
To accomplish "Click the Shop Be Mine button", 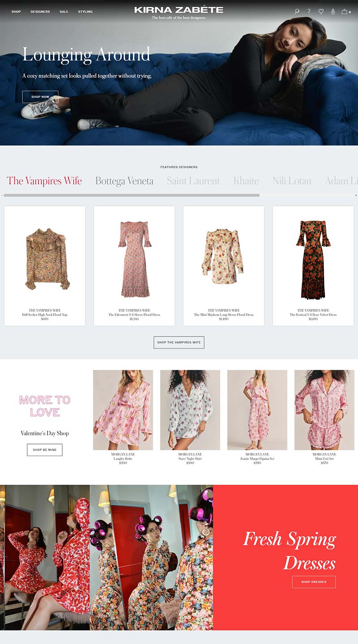I will tap(45, 450).
